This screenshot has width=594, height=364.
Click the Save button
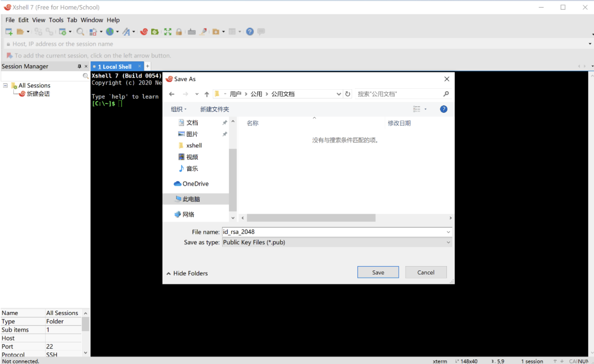tap(378, 272)
